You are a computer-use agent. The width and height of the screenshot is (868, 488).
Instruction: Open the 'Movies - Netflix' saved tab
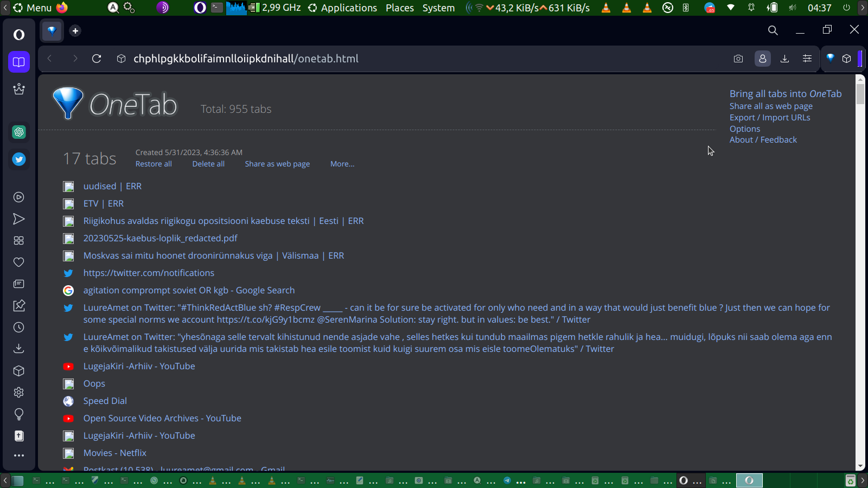pyautogui.click(x=115, y=453)
